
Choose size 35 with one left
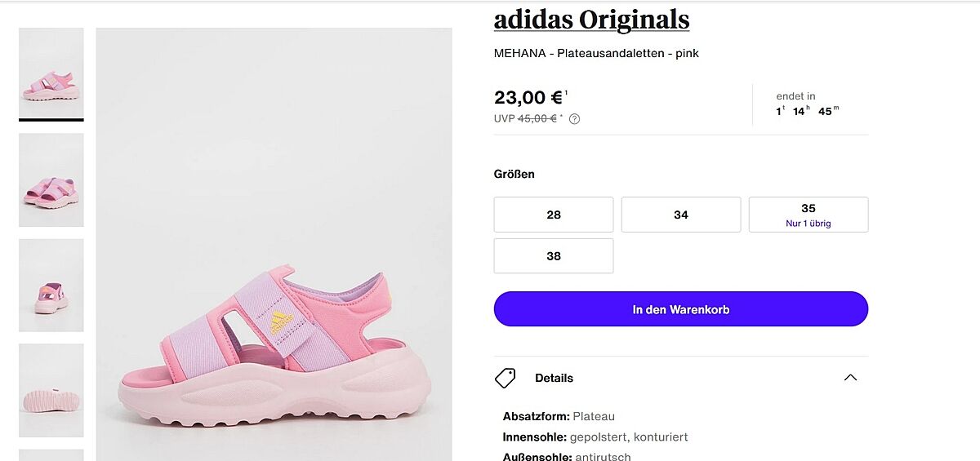coord(808,215)
